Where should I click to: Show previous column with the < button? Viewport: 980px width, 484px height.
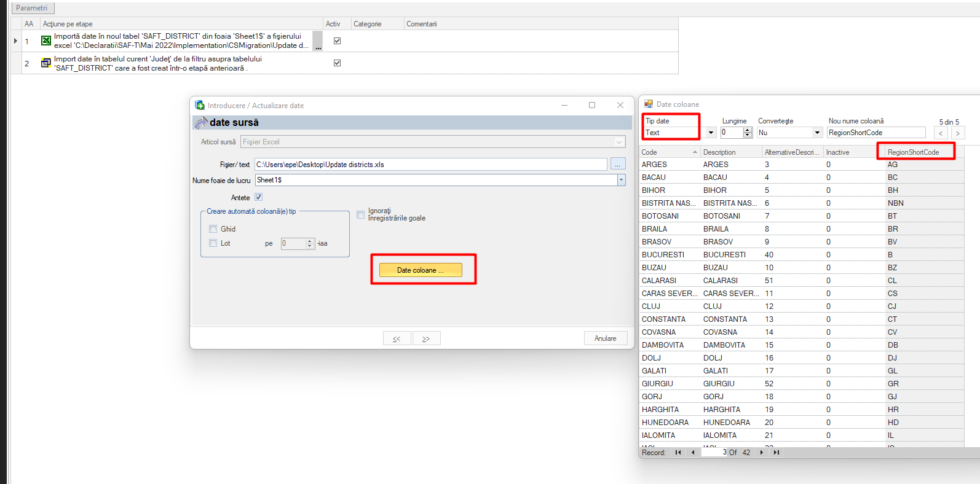941,133
